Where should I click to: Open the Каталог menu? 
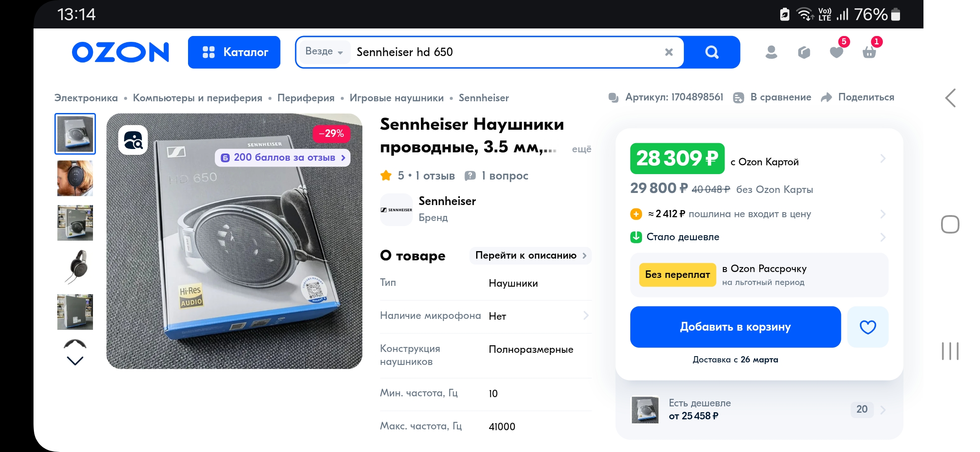click(x=234, y=52)
